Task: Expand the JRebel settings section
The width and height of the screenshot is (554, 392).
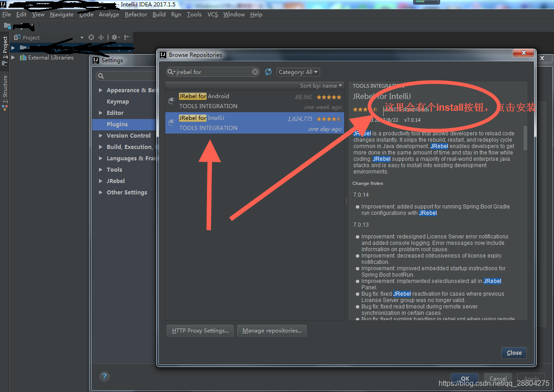Action: [101, 181]
